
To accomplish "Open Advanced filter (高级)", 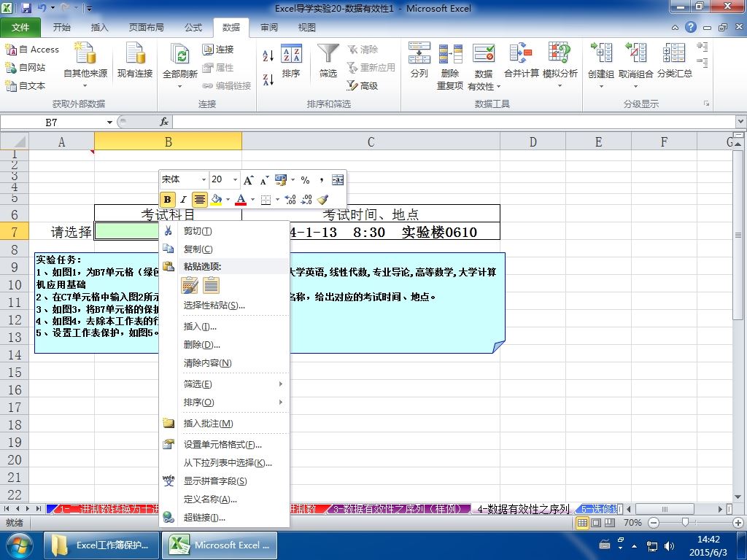I will pyautogui.click(x=363, y=86).
